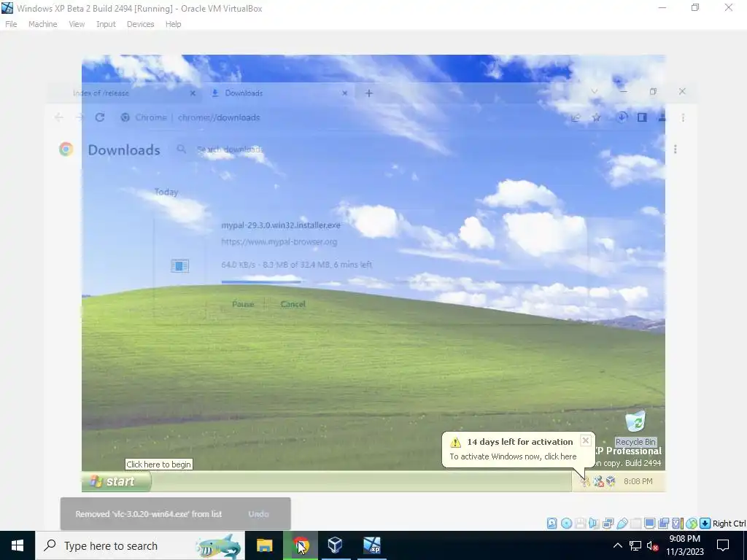
Task: Click the Windows activation keys tray icon
Action: click(585, 481)
